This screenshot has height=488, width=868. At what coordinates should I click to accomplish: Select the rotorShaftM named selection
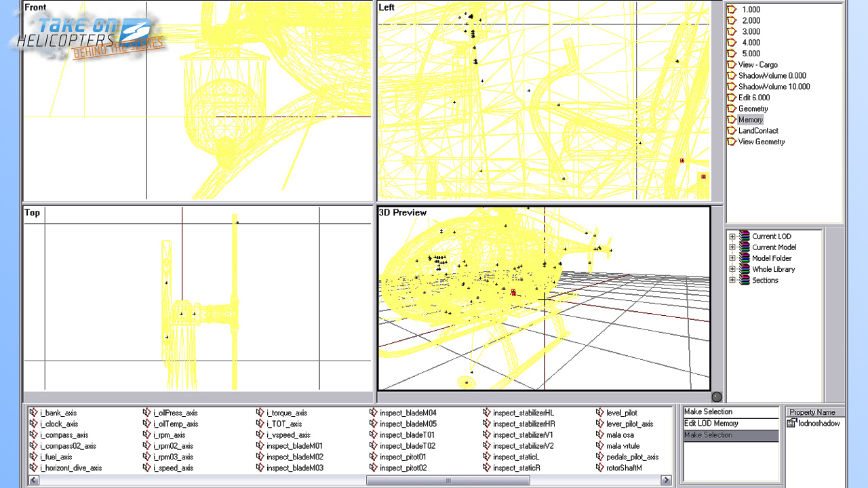click(x=624, y=468)
